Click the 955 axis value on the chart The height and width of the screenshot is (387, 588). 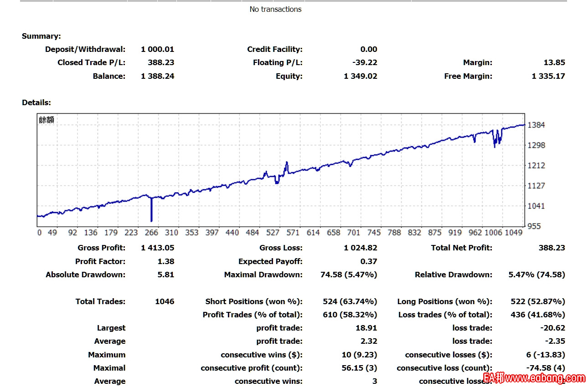534,226
